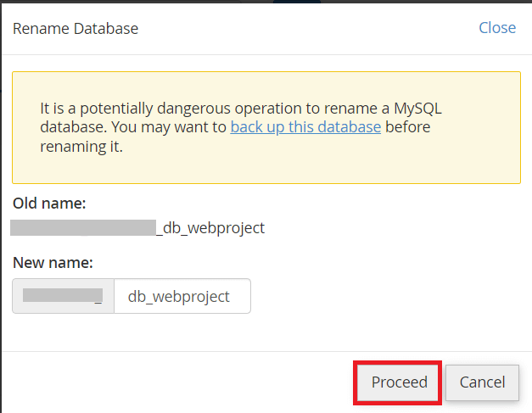Click the 'New name:' label
Screen dimensions: 532x413
click(x=53, y=263)
